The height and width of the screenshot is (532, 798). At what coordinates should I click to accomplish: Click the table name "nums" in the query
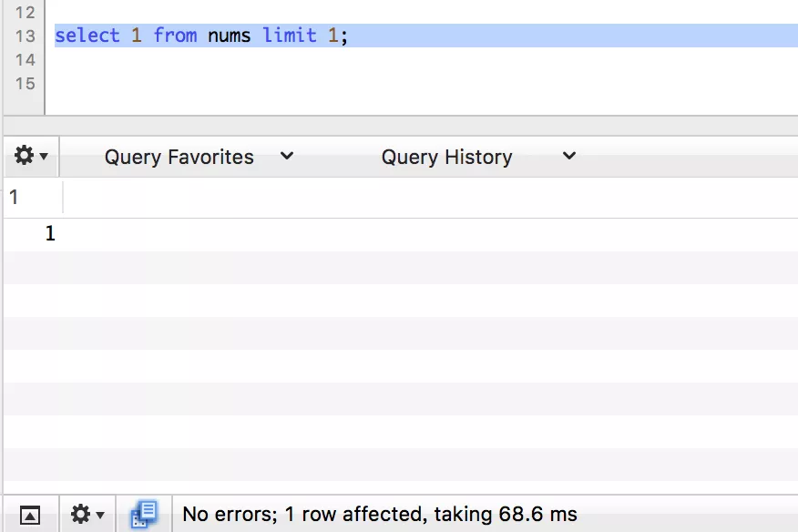pyautogui.click(x=230, y=36)
